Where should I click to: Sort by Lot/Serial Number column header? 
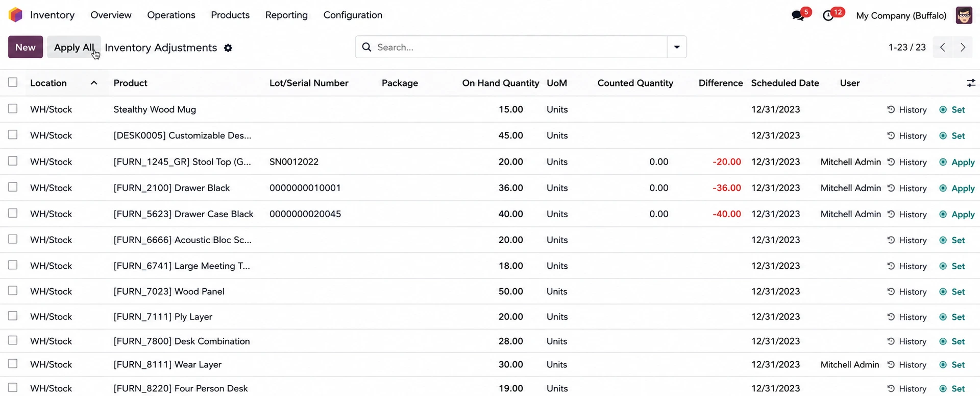tap(309, 83)
